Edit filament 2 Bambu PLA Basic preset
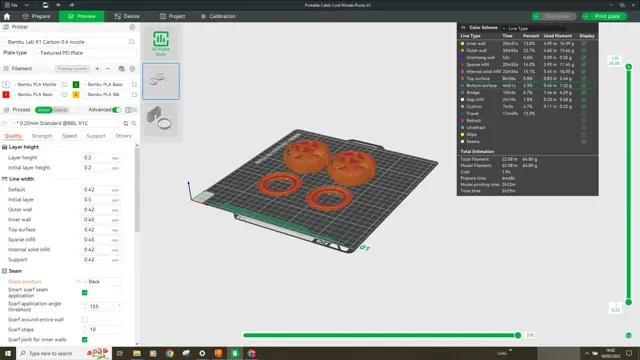This screenshot has height=360, width=640. coord(134,84)
